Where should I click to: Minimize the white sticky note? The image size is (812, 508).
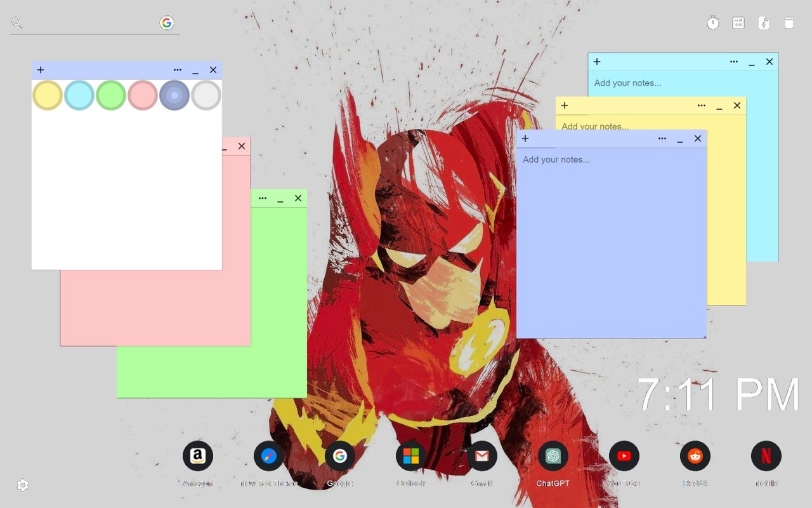click(195, 71)
